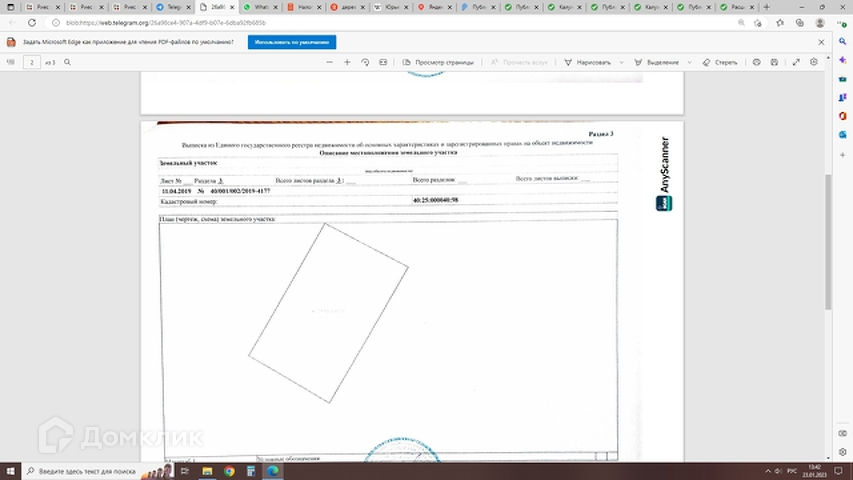Open the Favorites list

click(780, 23)
